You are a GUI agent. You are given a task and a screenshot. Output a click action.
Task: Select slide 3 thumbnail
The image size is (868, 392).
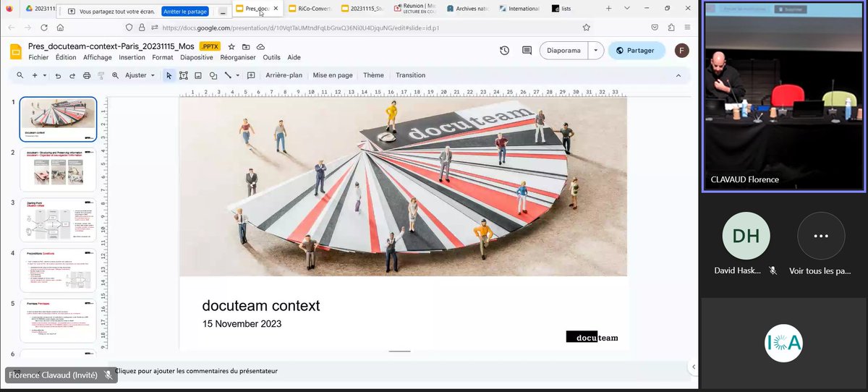coord(58,219)
